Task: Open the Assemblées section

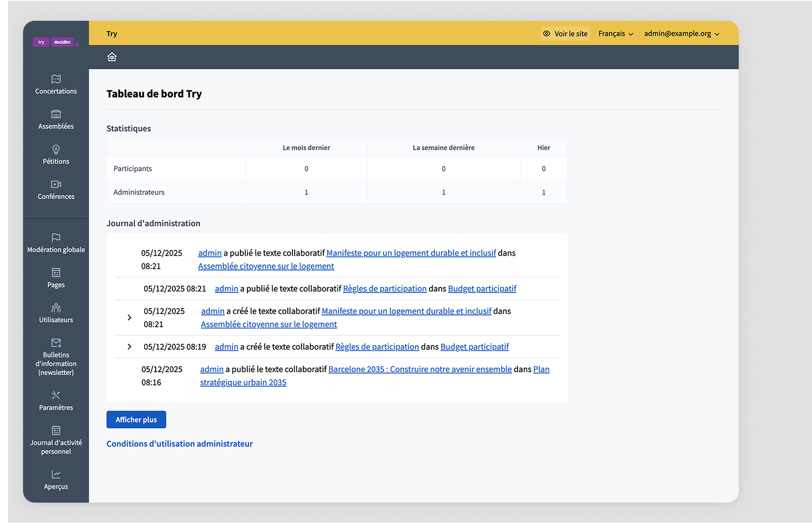Action: 55,119
